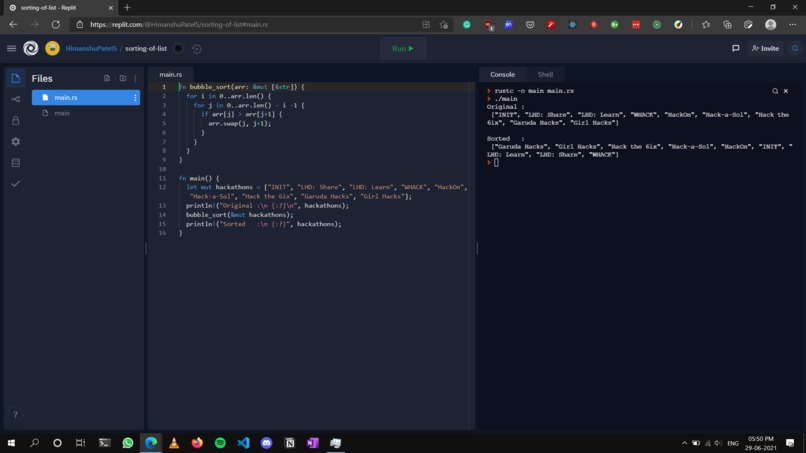This screenshot has width=806, height=453.
Task: Open the search icon in the header
Action: click(x=795, y=48)
